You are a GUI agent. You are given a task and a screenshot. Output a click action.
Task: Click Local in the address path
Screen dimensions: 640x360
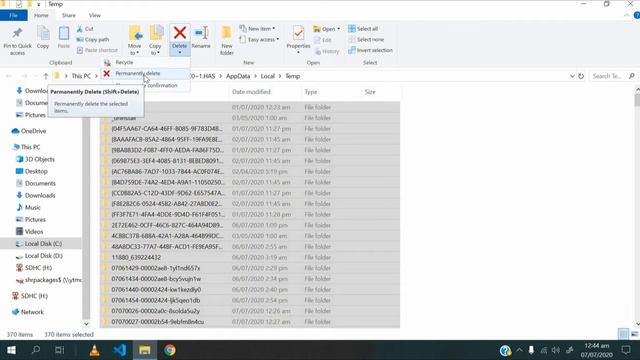point(268,76)
